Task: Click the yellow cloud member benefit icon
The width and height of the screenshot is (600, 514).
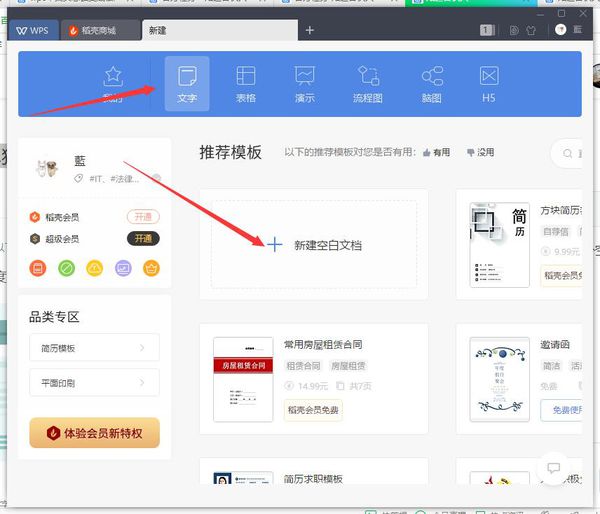Action: [x=95, y=268]
